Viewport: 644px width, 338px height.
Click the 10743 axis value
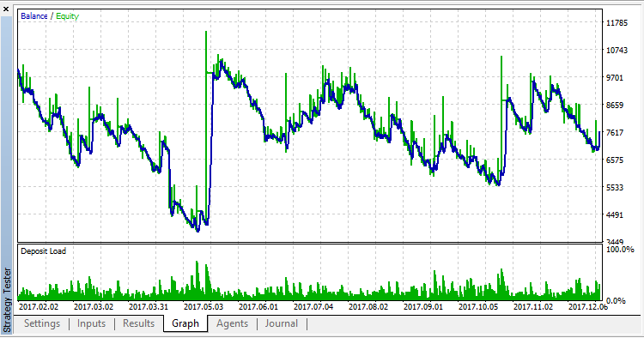[617, 51]
